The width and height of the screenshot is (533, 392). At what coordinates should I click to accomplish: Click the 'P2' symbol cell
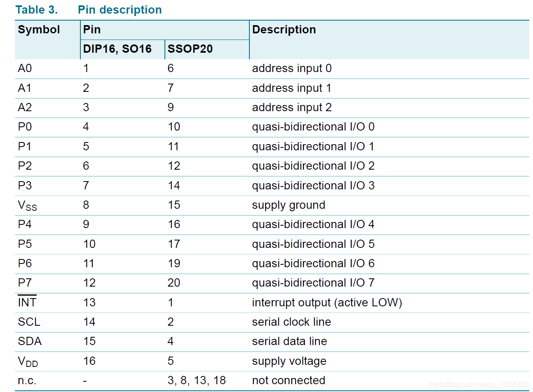pos(25,166)
